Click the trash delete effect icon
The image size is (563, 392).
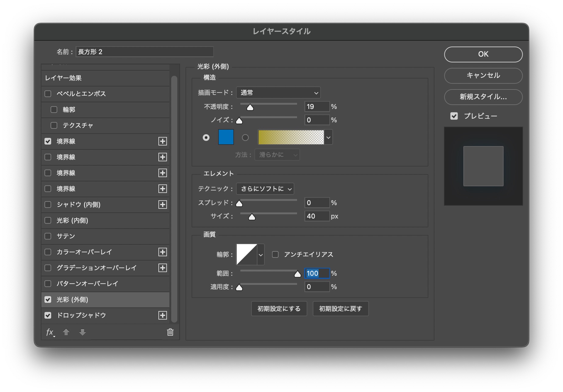point(170,332)
